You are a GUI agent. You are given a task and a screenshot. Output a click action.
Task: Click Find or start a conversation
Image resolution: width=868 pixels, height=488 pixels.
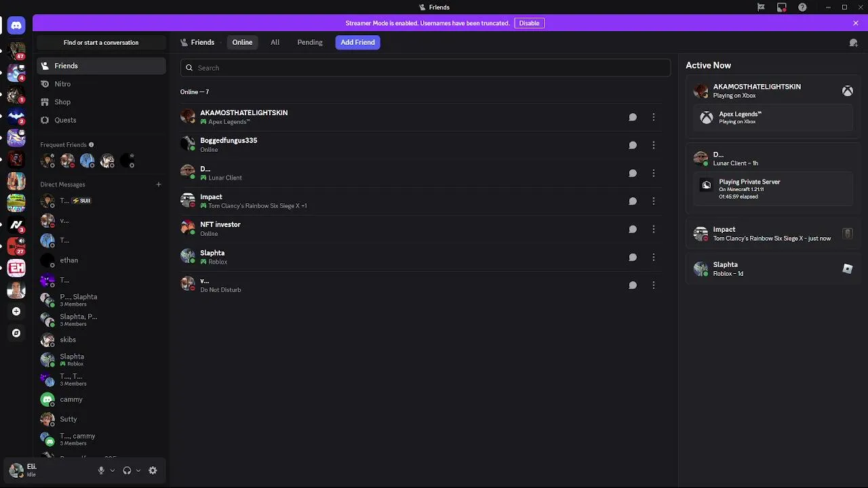[101, 43]
